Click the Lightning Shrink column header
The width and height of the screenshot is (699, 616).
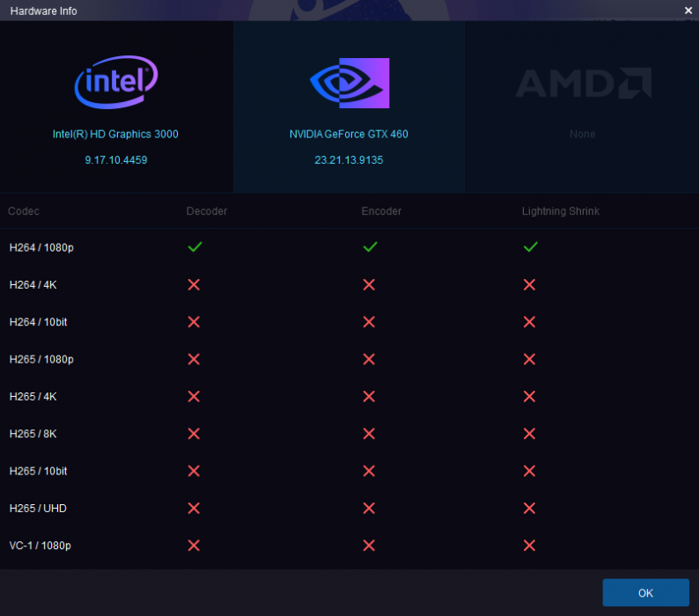pyautogui.click(x=561, y=211)
